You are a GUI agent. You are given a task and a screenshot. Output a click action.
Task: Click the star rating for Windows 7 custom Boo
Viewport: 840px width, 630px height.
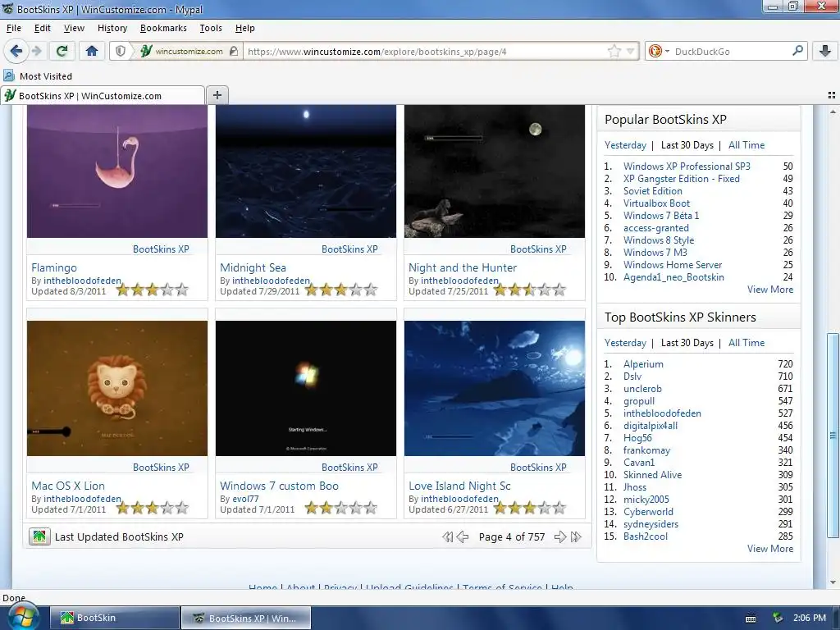coord(341,508)
